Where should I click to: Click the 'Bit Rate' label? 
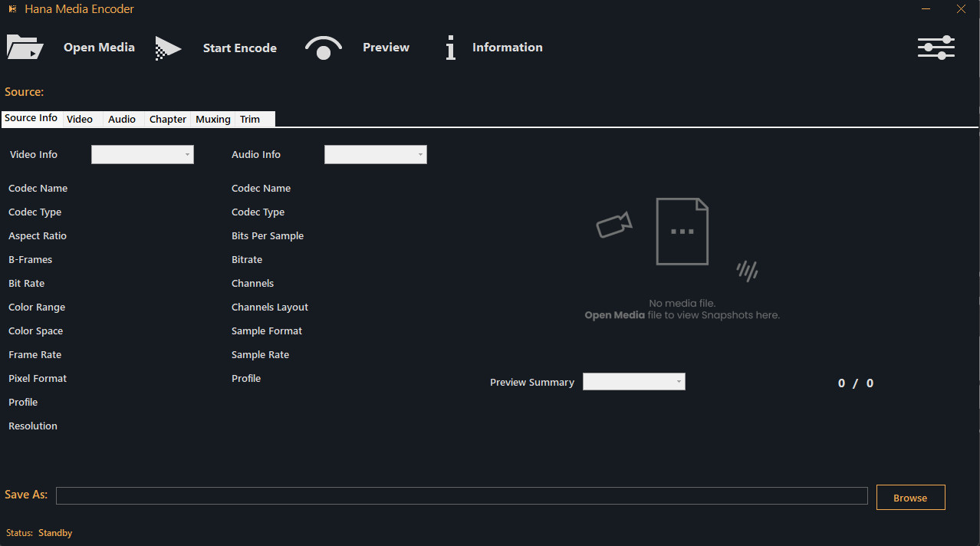(27, 283)
